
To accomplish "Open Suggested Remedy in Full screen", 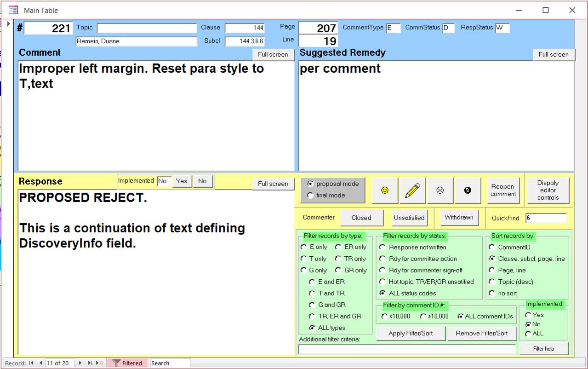I will 554,54.
